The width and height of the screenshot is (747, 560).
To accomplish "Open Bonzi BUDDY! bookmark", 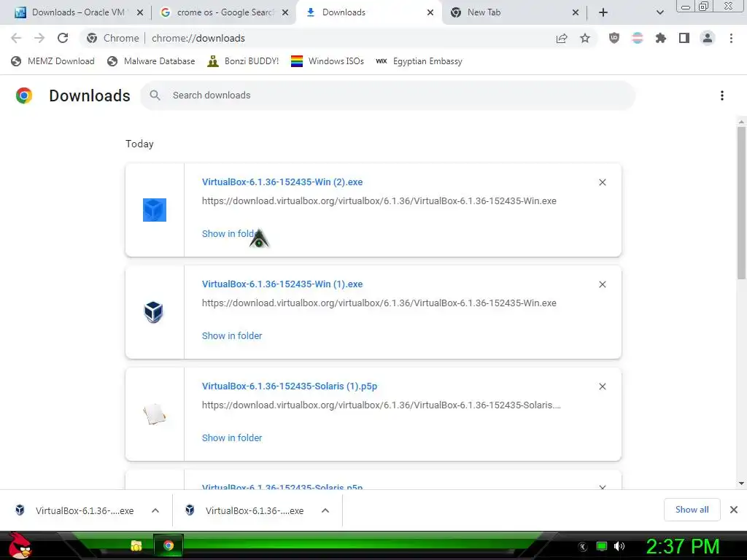I will (x=243, y=61).
